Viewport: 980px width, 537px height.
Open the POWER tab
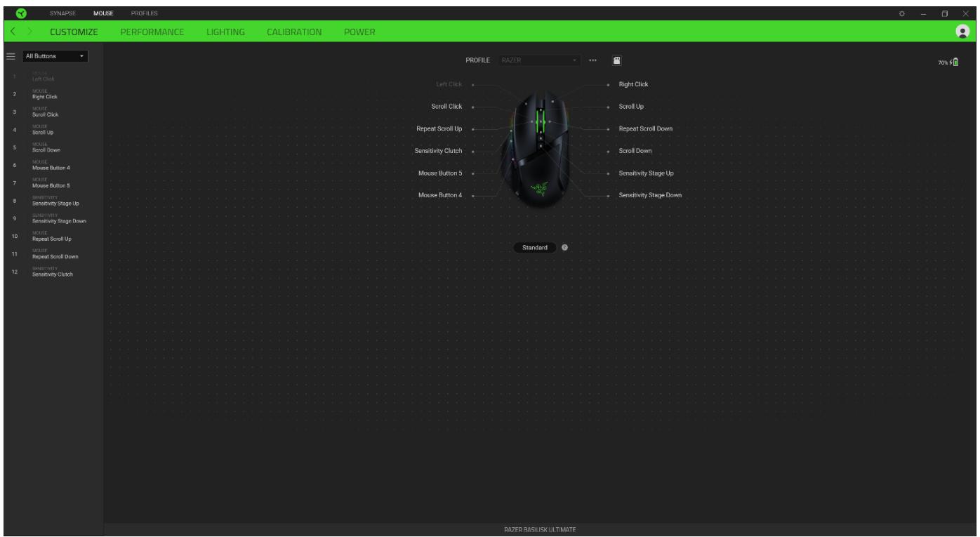[359, 32]
